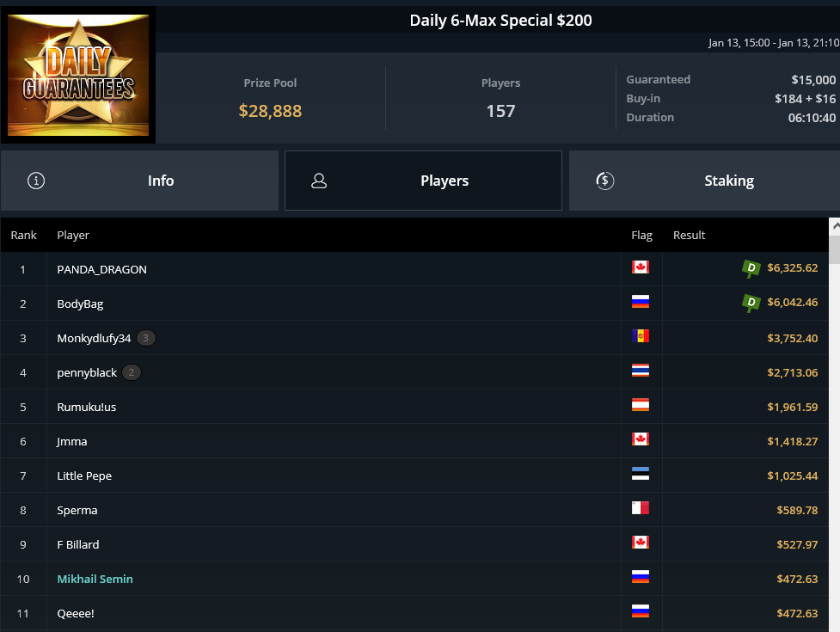Click pennyblack's re-entry count badge

click(x=132, y=372)
